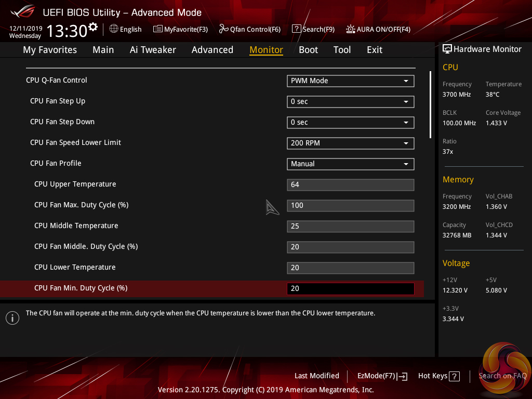
Task: Select the CPU Upper Temperature label
Action: [x=75, y=184]
